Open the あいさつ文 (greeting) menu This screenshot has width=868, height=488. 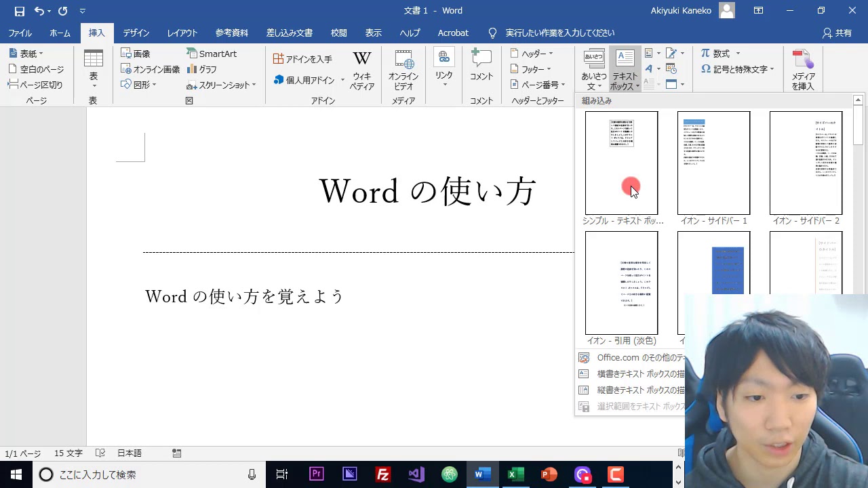tap(594, 70)
